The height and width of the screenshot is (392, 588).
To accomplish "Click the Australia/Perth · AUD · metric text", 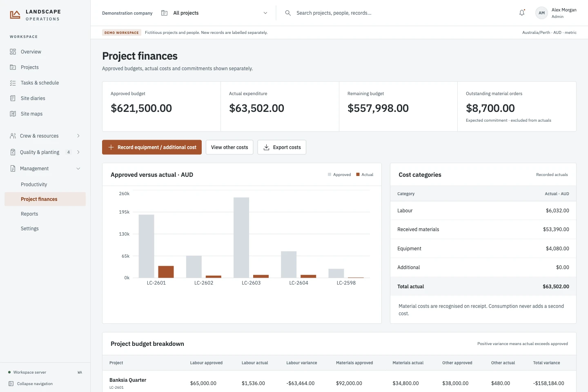I will click(x=549, y=33).
